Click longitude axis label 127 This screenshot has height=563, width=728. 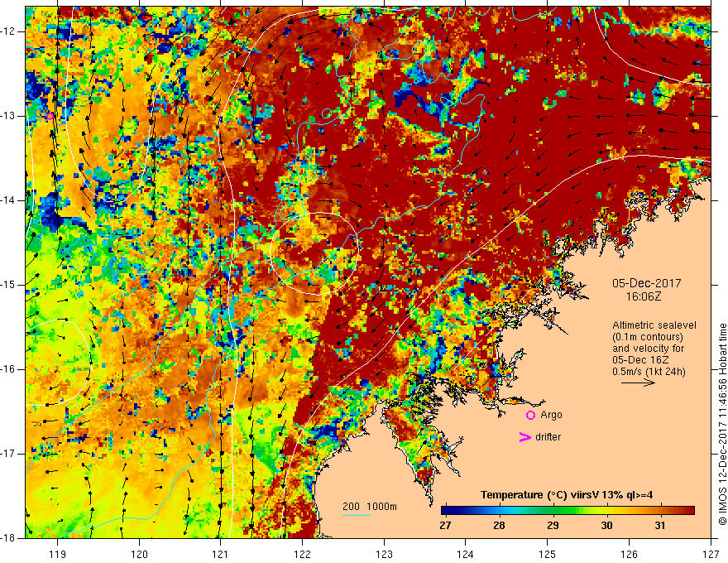(x=711, y=554)
